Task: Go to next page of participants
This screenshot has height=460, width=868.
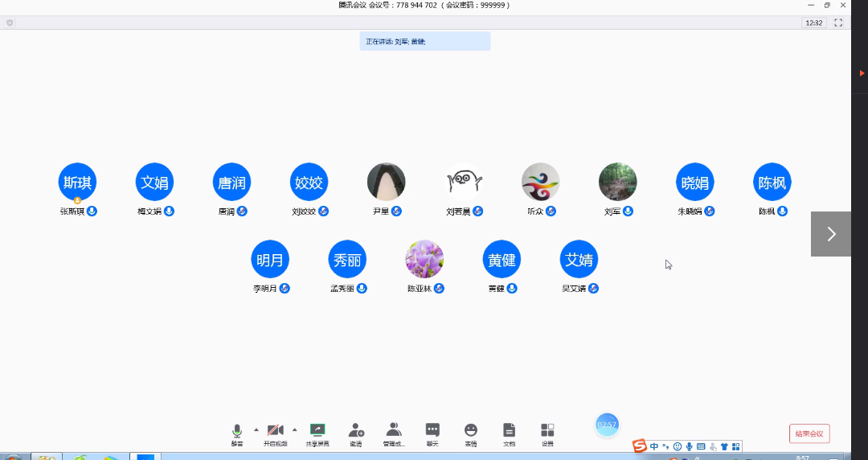Action: click(831, 234)
